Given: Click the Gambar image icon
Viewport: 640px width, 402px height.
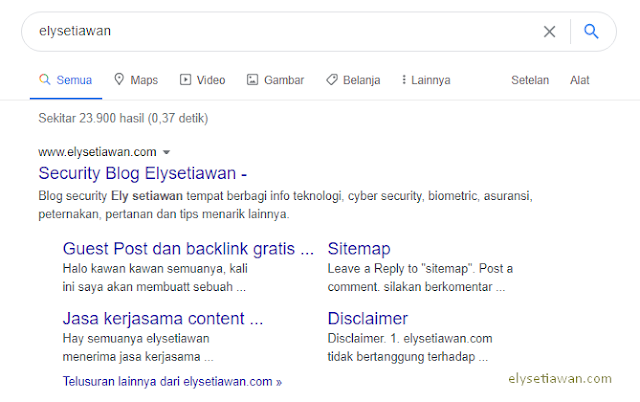Looking at the screenshot, I should (x=252, y=80).
